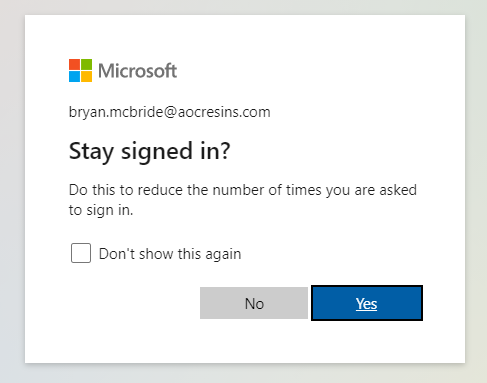The height and width of the screenshot is (383, 487).
Task: Click "signed in?" at the heading's end
Action: 176,152
